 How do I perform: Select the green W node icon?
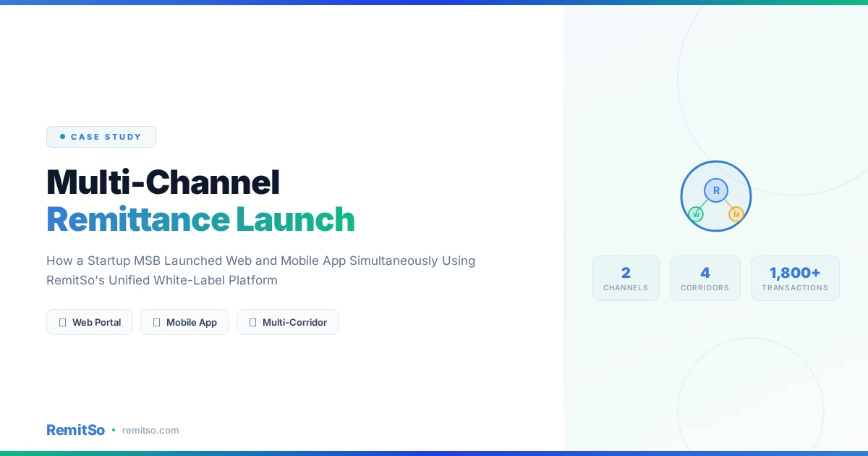click(x=697, y=214)
